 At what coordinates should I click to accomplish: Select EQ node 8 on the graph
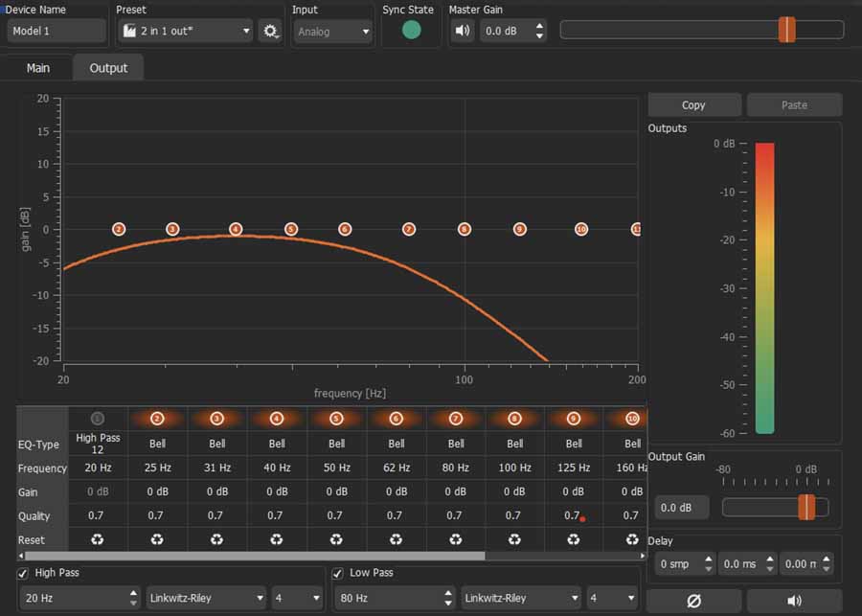point(465,229)
